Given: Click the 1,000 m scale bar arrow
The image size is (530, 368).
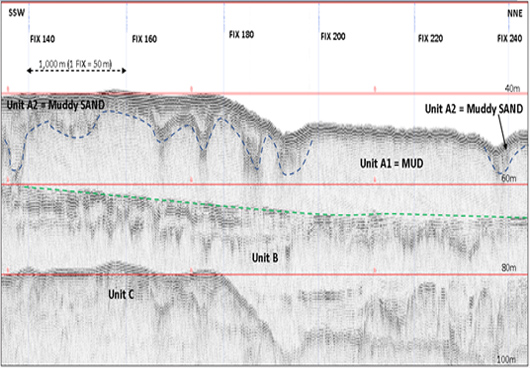Looking at the screenshot, I should (76, 71).
